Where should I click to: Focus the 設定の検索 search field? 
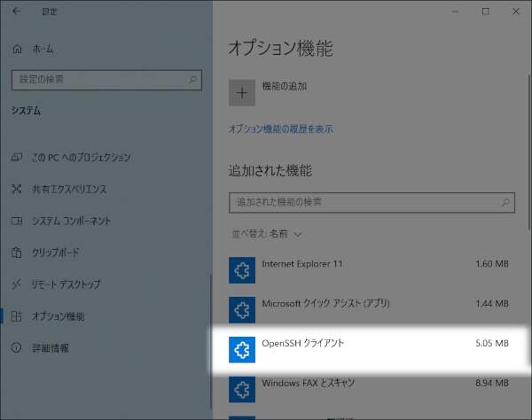[106, 80]
